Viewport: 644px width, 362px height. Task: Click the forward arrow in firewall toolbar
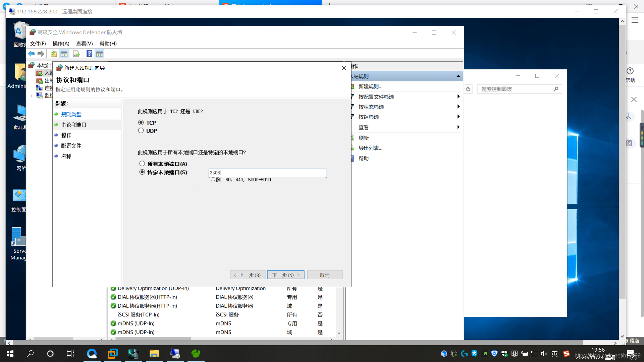[41, 54]
